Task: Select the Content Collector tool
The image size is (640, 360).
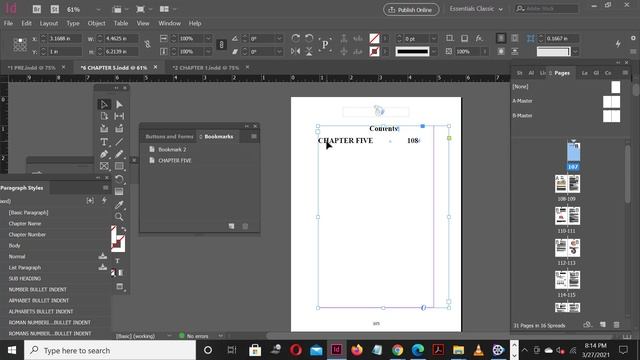Action: 104,129
